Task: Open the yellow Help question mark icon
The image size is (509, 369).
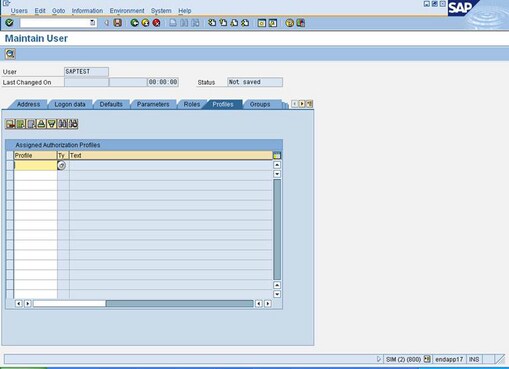Action: pyautogui.click(x=290, y=23)
